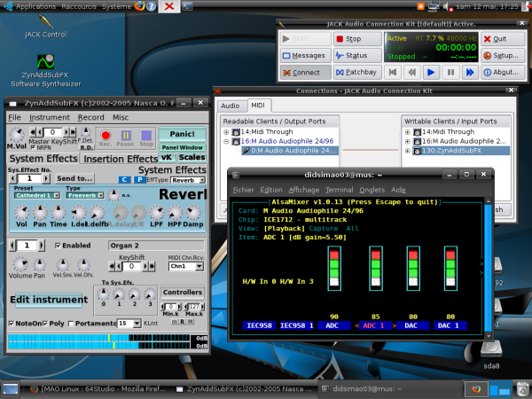Toggle the NoteOn checkbox
Viewport: 532px width, 399px height.
click(x=12, y=324)
